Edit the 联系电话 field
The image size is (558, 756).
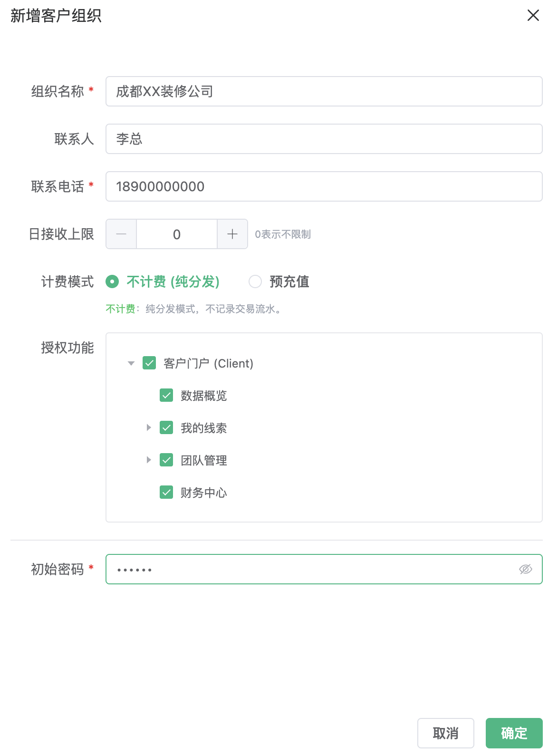coord(324,186)
